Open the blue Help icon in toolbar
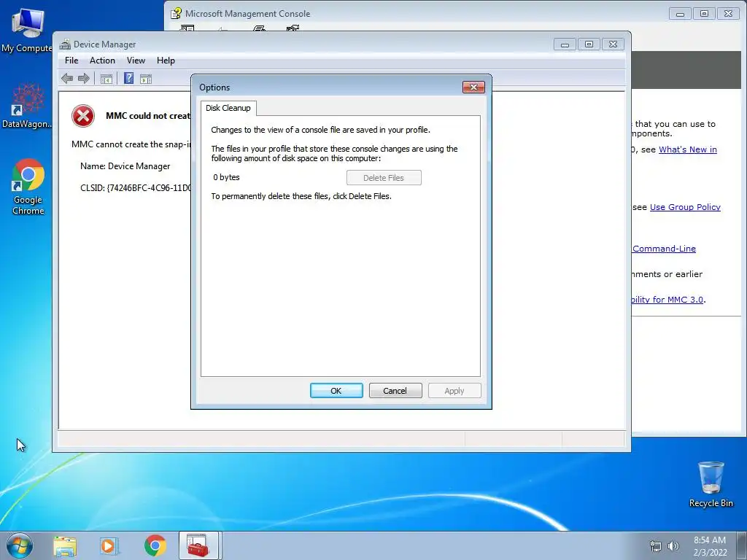The width and height of the screenshot is (747, 560). (x=128, y=78)
